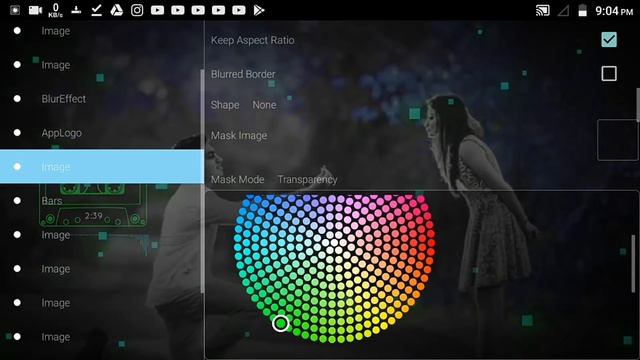Click the layer list scrollbar
The image size is (640, 360).
202,181
